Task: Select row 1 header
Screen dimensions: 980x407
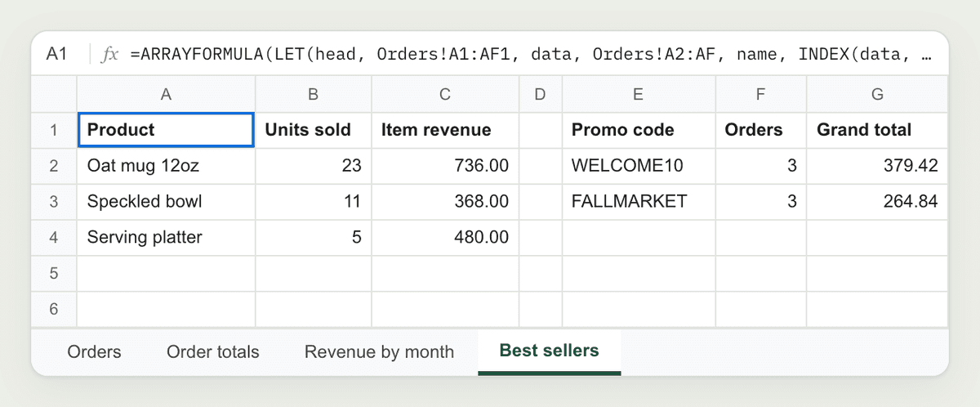Action: 54,130
